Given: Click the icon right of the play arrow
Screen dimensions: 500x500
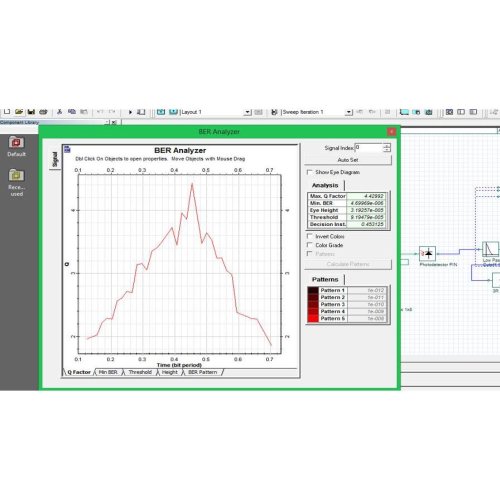Looking at the screenshot, I should tap(142, 112).
